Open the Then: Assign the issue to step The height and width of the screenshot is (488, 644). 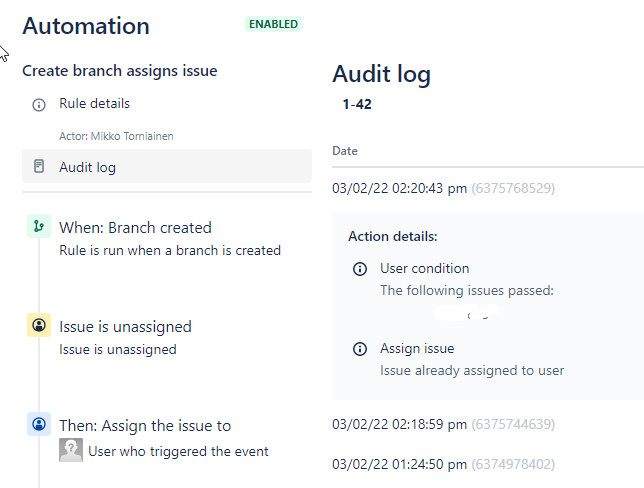pyautogui.click(x=145, y=425)
